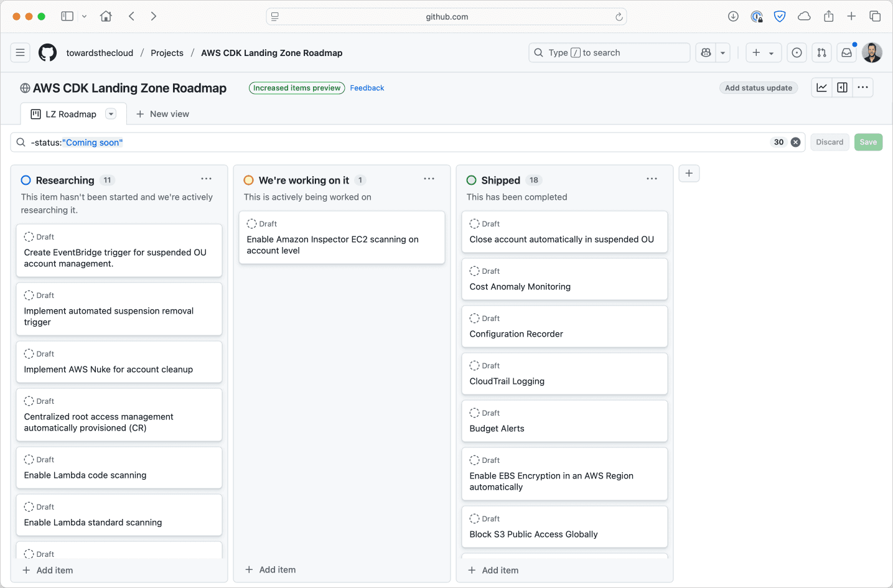The image size is (893, 588).
Task: Open Create EventBridge trigger for suspended OU card
Action: 119,251
